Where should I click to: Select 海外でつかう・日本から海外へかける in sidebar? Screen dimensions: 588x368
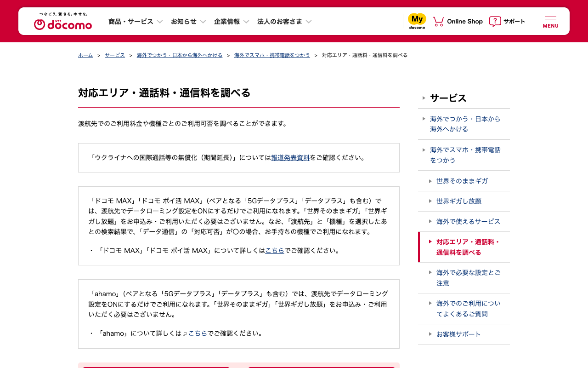click(465, 124)
